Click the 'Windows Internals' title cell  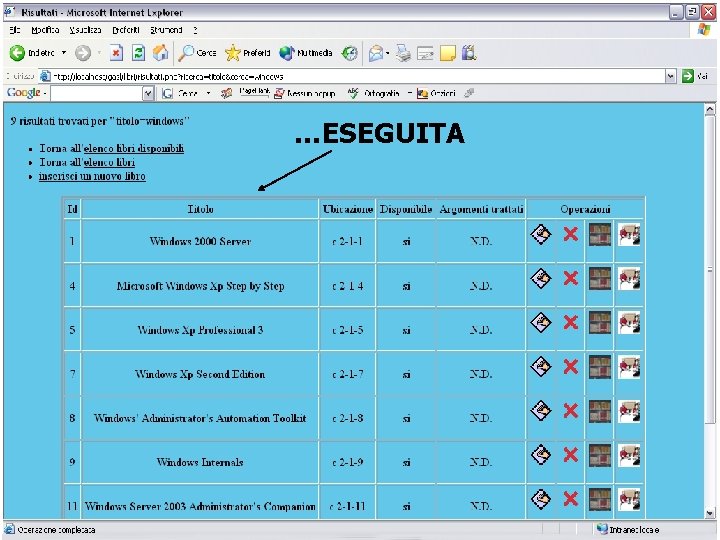click(x=200, y=462)
